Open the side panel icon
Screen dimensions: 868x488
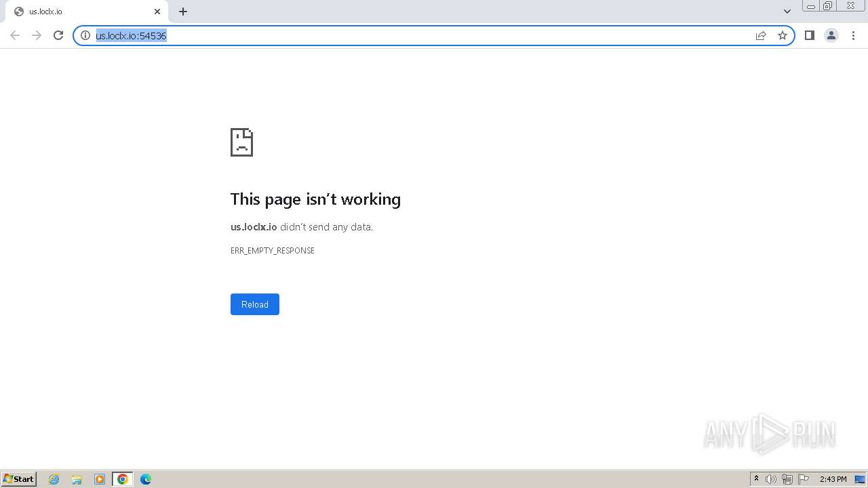[810, 35]
